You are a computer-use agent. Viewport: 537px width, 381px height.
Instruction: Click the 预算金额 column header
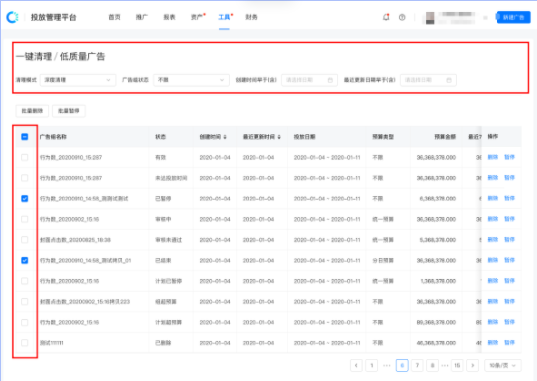(x=445, y=137)
